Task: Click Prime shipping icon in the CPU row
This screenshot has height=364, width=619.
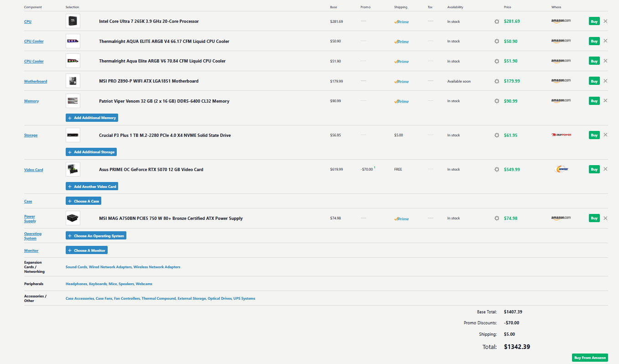Action: 401,21
